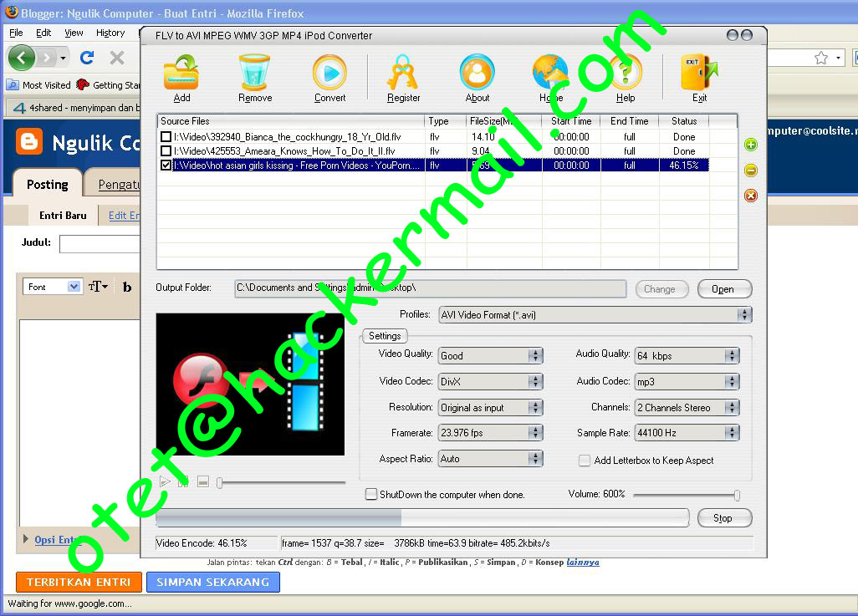Enable ShutDown the computer when done
858x616 pixels.
pyautogui.click(x=371, y=494)
